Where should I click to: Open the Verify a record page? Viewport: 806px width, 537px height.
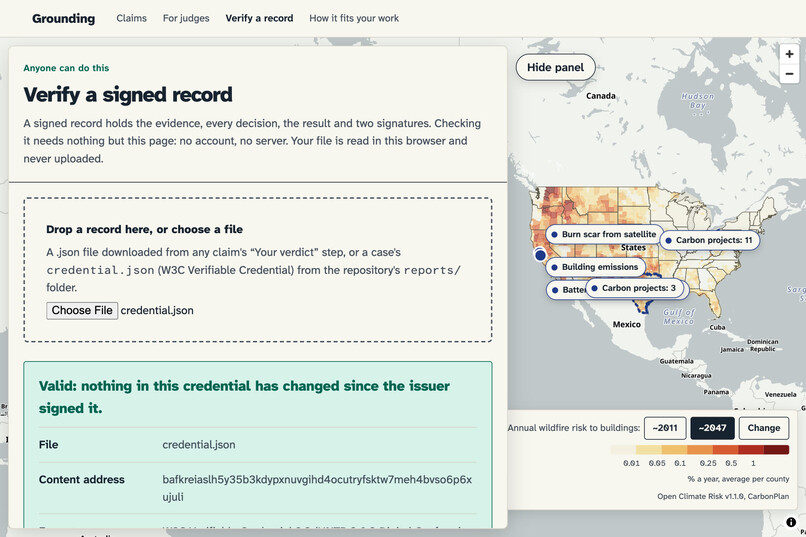[x=259, y=18]
